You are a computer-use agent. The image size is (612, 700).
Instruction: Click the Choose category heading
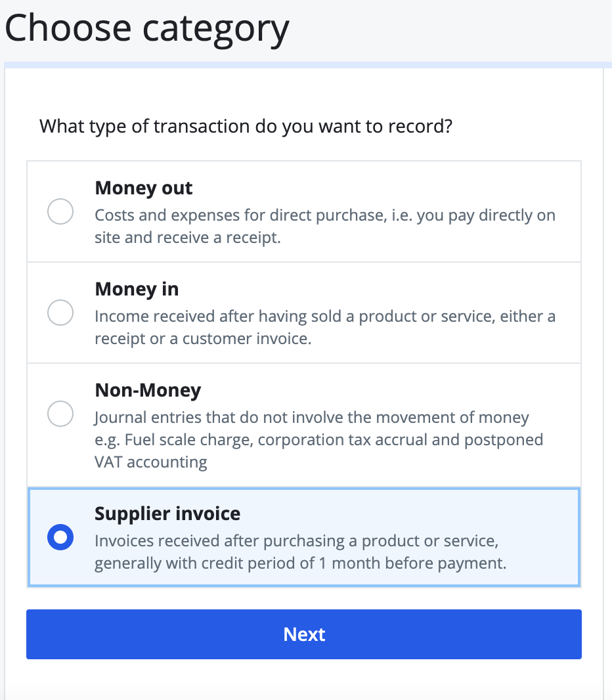pos(146,28)
